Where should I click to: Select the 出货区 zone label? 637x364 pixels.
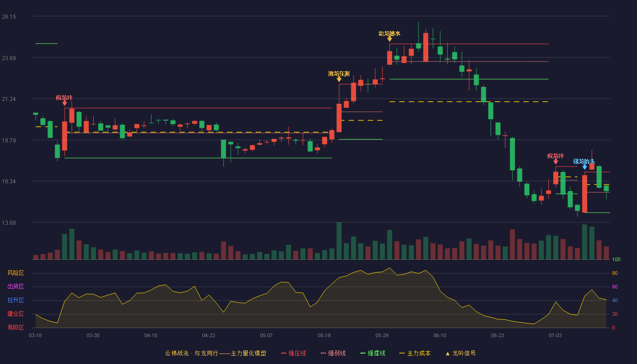[15, 287]
